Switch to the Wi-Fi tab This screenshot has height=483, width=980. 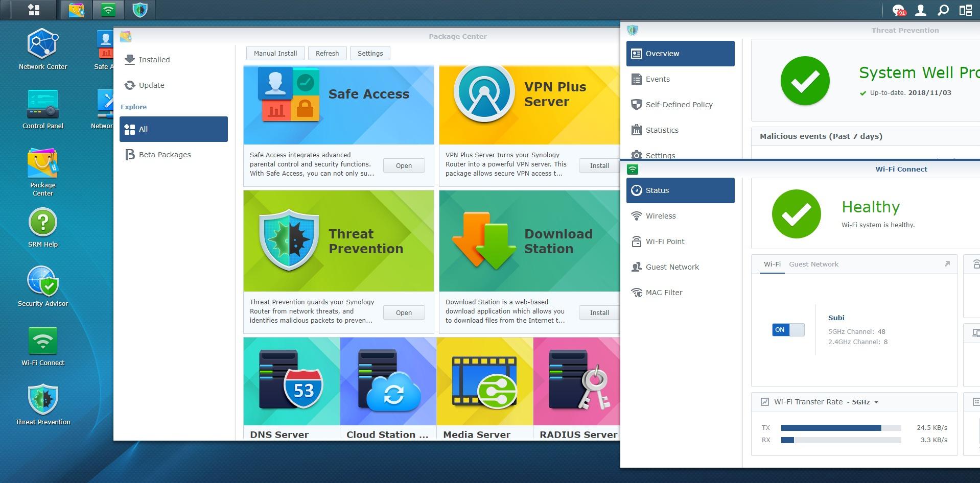tap(772, 264)
